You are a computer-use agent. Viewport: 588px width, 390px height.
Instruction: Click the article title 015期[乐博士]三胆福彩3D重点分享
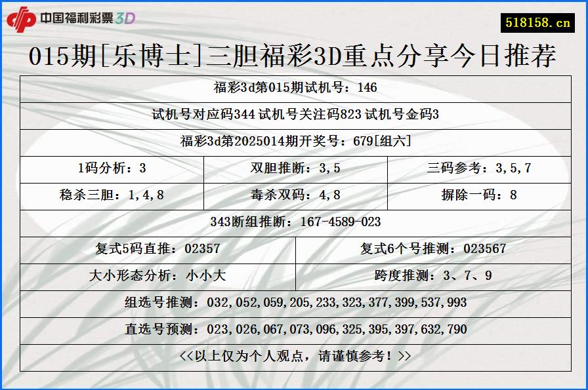[x=294, y=56]
